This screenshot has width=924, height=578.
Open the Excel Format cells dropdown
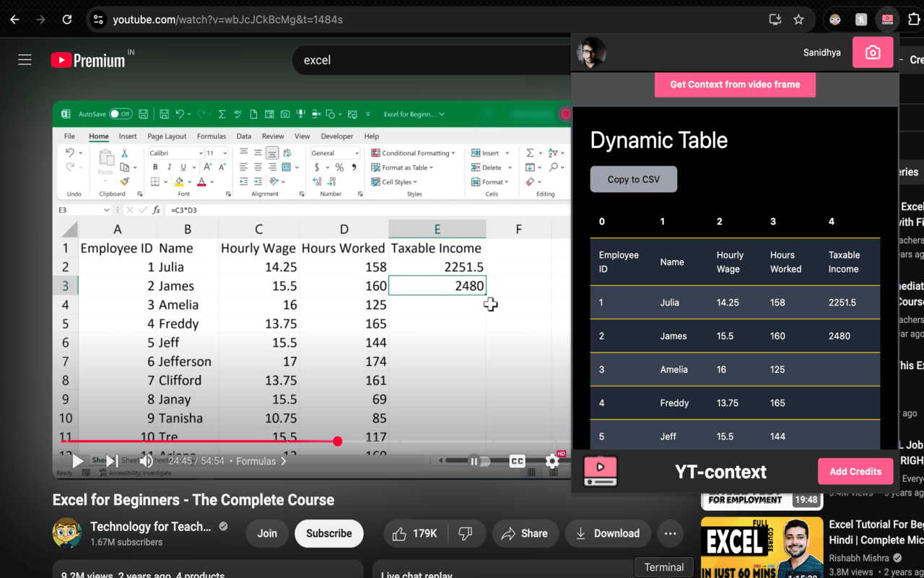(490, 182)
